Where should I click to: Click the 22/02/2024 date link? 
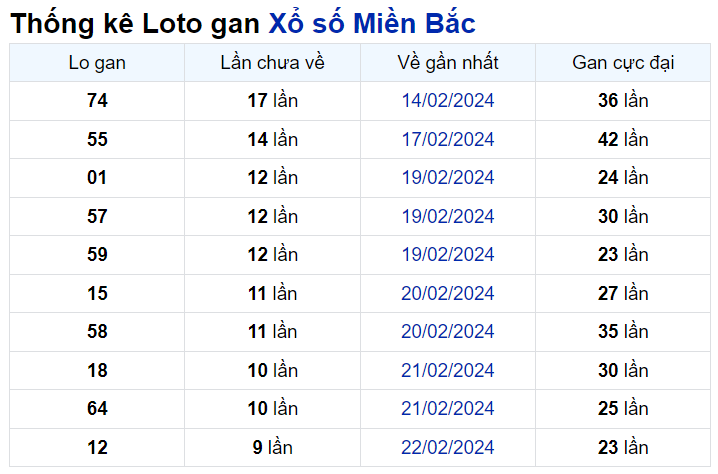pos(448,447)
